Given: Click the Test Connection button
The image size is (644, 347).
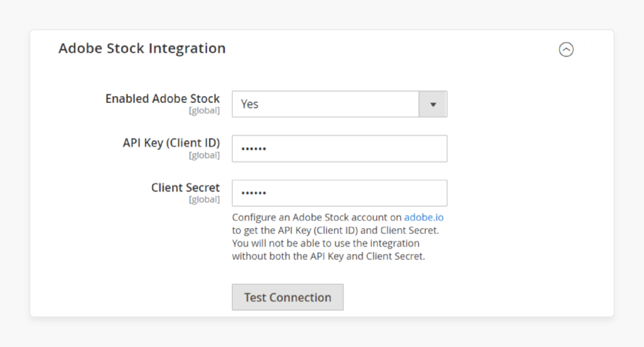Looking at the screenshot, I should [288, 297].
